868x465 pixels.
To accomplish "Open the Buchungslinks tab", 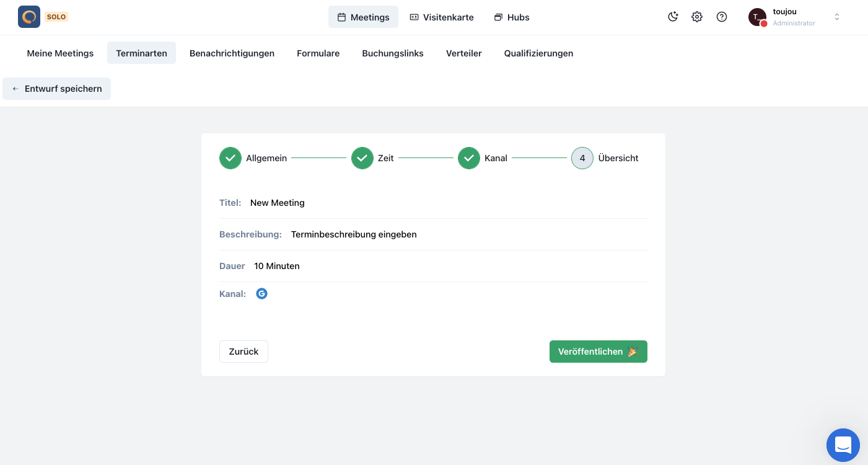I will 393,53.
